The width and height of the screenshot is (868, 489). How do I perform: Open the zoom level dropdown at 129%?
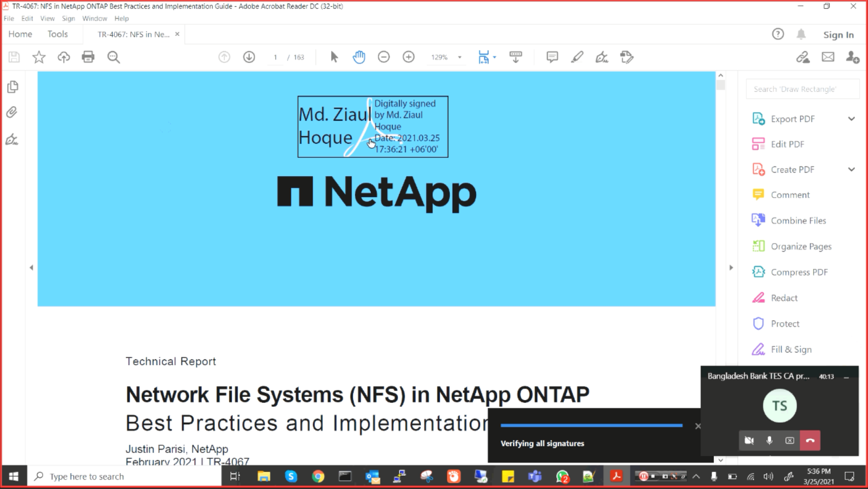tap(460, 57)
